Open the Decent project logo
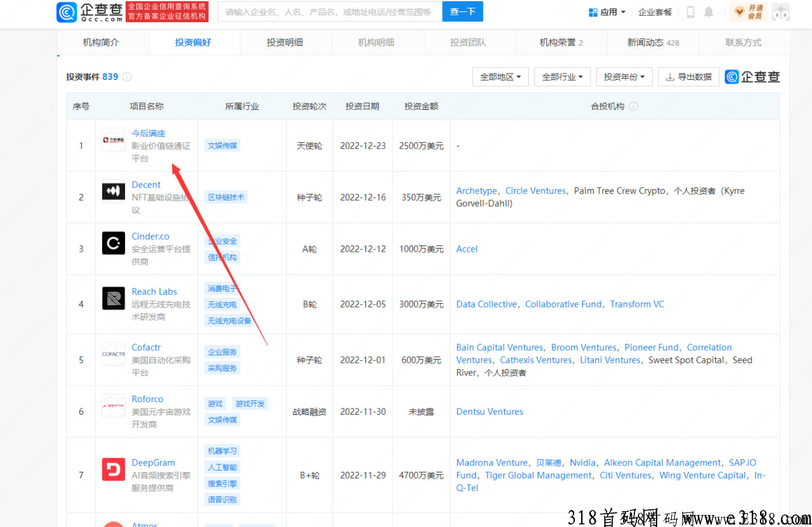This screenshot has width=812, height=527. pos(114,191)
